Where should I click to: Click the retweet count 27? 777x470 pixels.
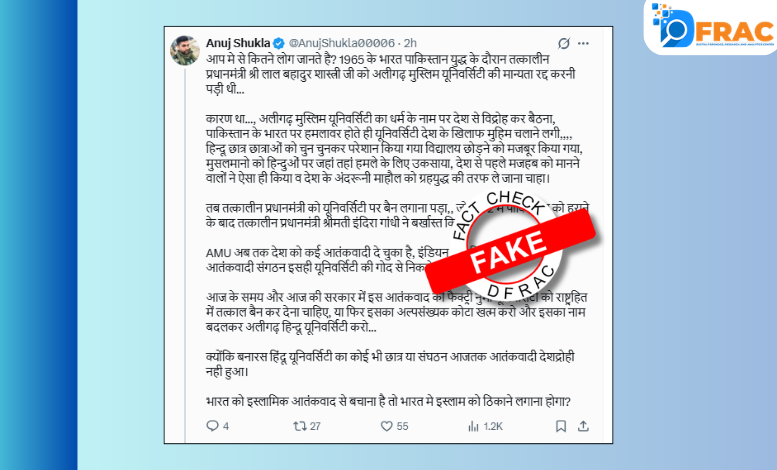(315, 426)
